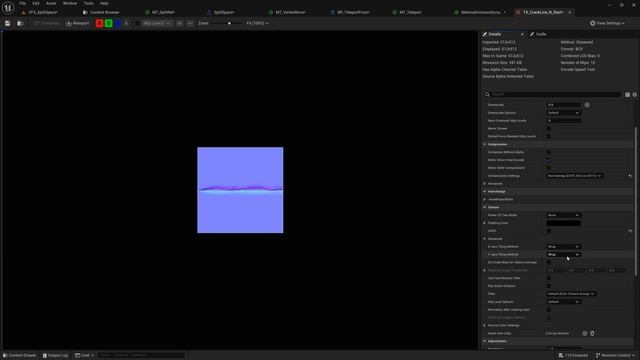Open the Y-axis Tiling Method dropdown
Image resolution: width=640 pixels, height=360 pixels.
pyautogui.click(x=564, y=255)
